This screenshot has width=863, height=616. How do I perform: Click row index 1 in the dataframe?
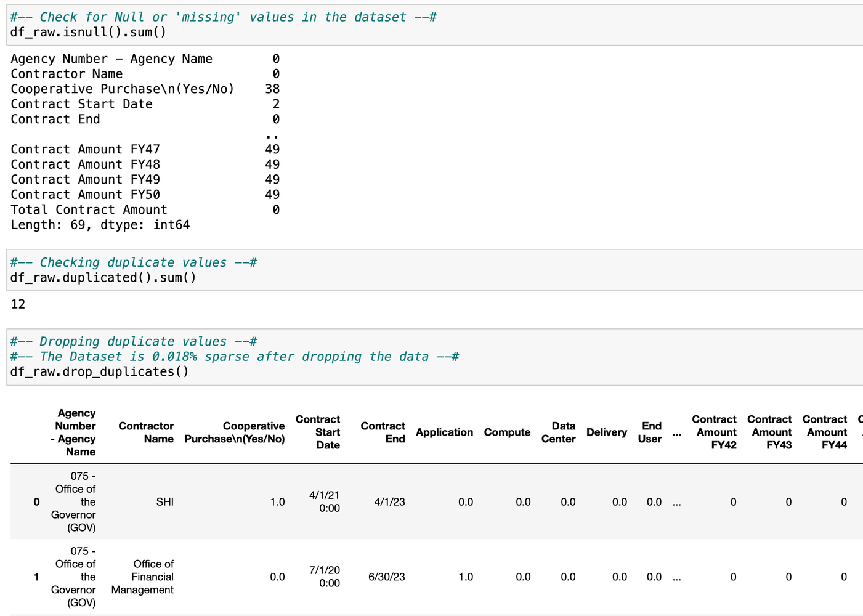click(36, 577)
